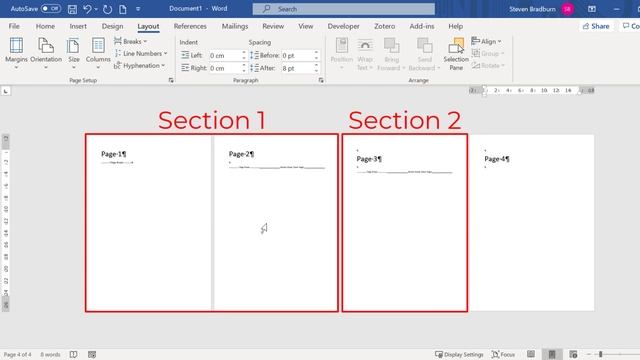This screenshot has height=360, width=640.
Task: Switch to the Mailings tab
Action: (x=235, y=26)
